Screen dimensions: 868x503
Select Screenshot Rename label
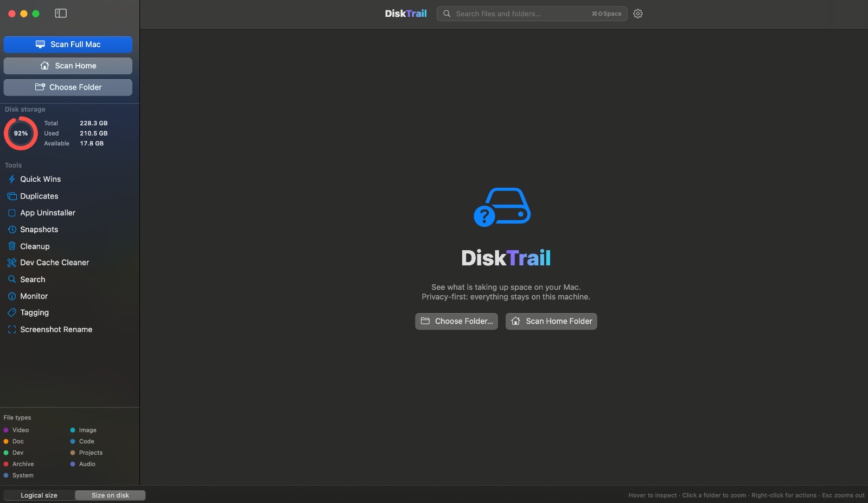56,329
